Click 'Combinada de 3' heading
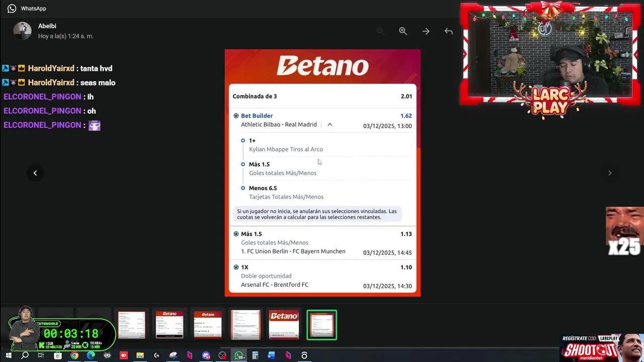This screenshot has height=362, width=644. [255, 97]
